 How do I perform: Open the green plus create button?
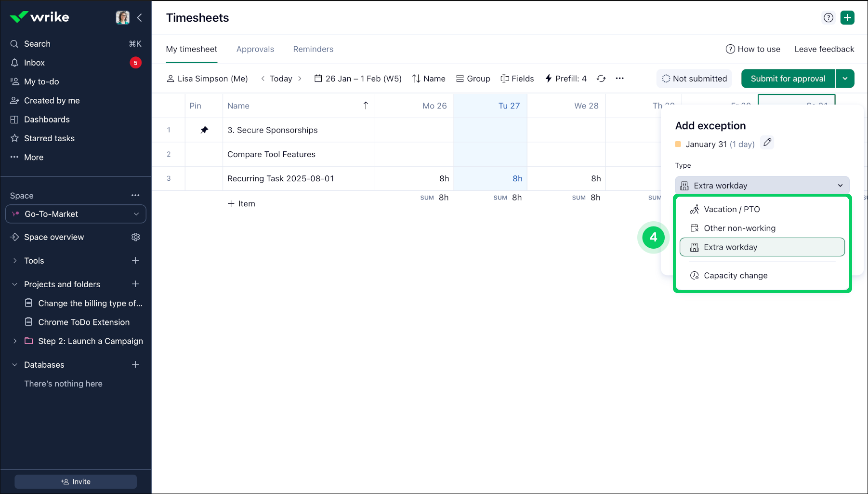[x=847, y=18]
